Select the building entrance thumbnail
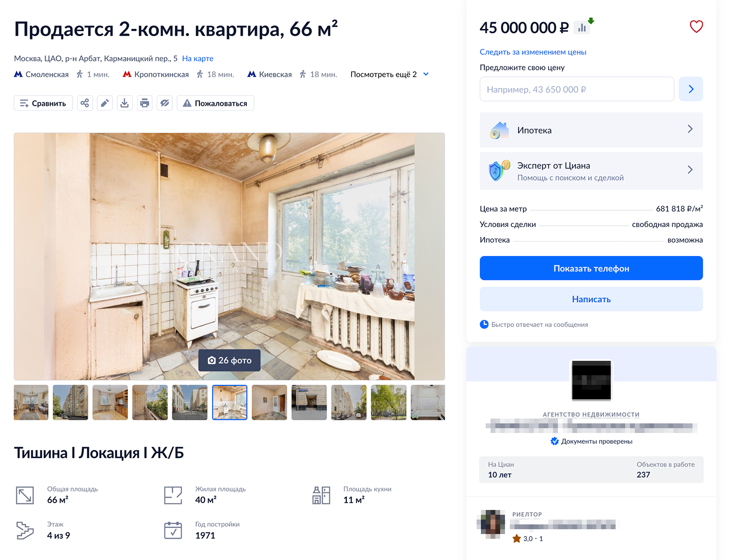Image resolution: width=731 pixels, height=560 pixels. pos(309,402)
